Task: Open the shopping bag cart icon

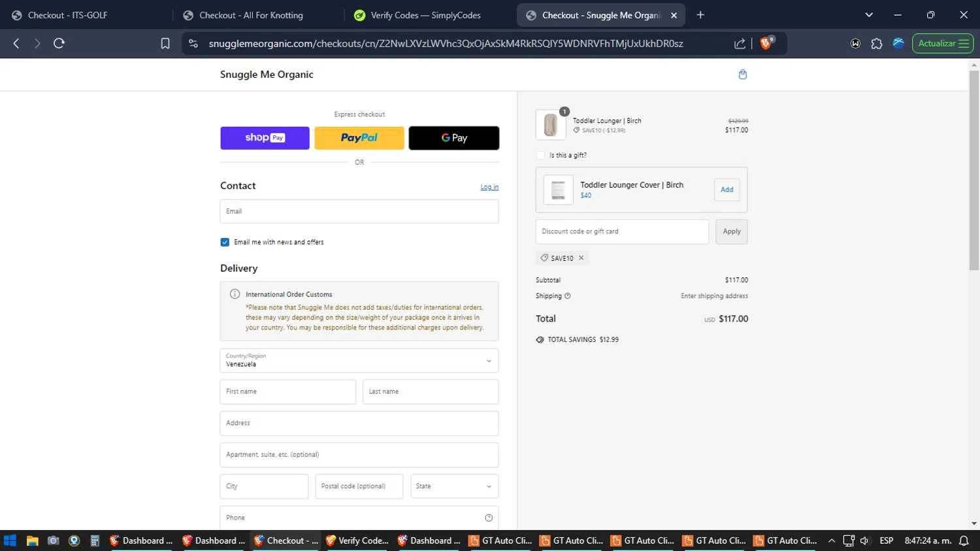Action: (743, 75)
